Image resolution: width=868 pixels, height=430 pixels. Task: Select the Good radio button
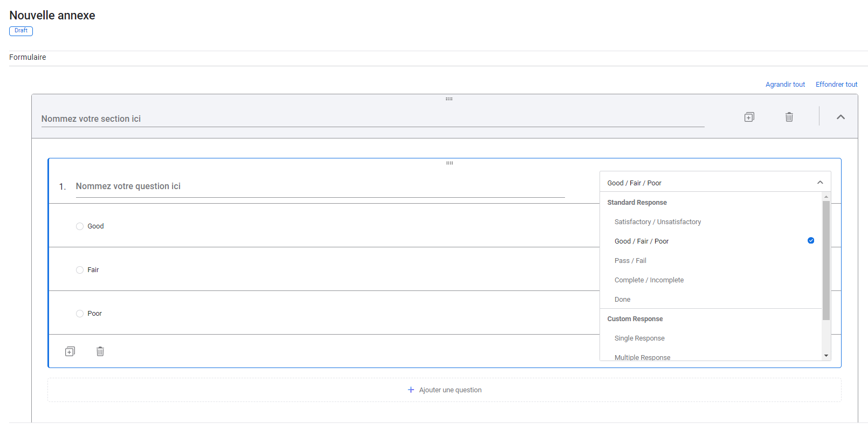80,226
